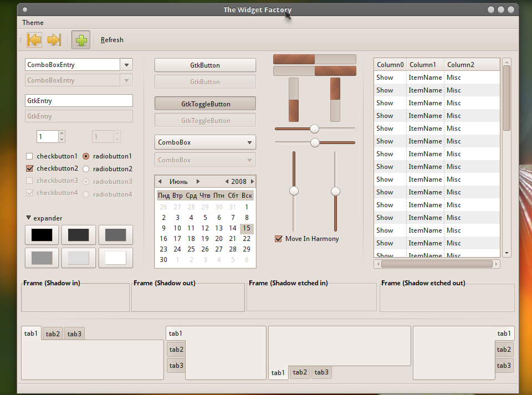Click horizontal scrollbar left arrow under list

point(378,264)
